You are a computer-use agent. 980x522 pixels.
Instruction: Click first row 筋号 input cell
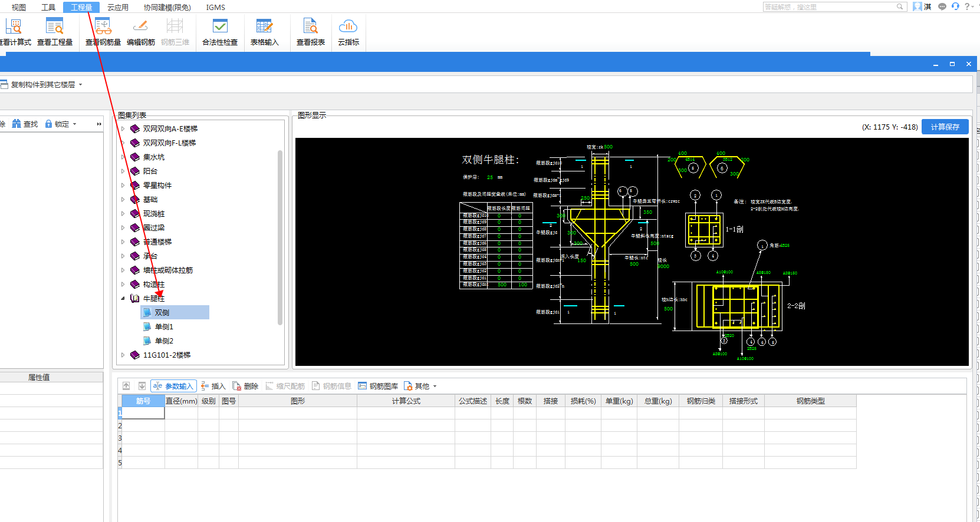tap(143, 413)
